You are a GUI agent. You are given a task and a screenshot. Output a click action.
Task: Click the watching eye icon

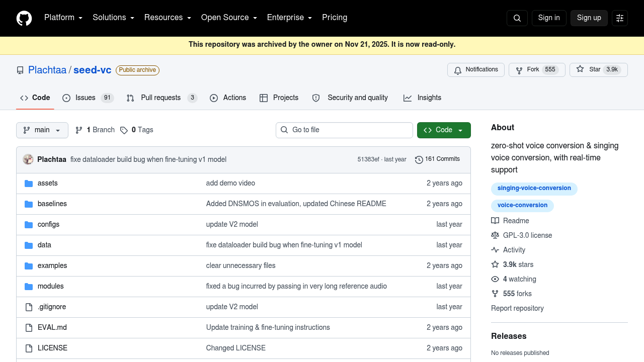coord(495,279)
